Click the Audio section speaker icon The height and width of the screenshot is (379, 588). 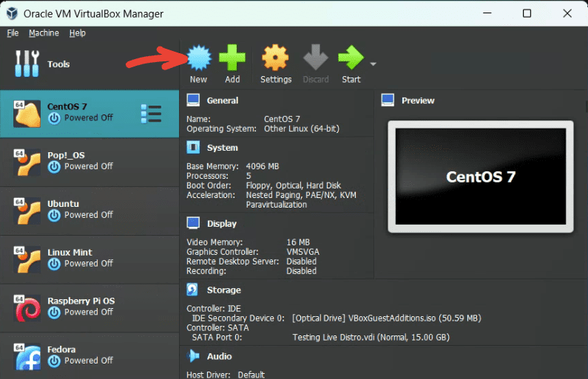[x=194, y=356]
